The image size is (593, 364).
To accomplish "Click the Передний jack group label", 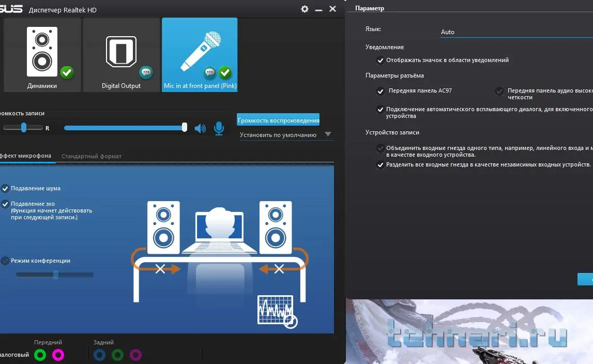I will click(x=48, y=342).
